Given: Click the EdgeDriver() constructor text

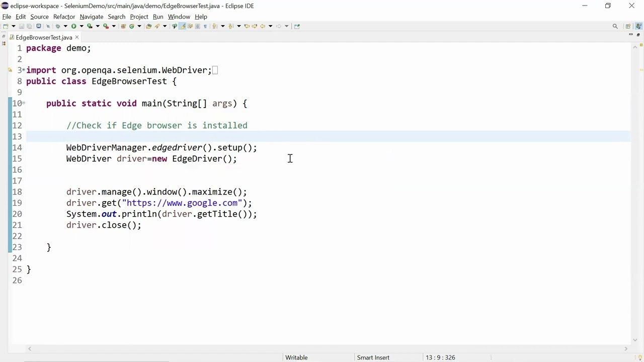Looking at the screenshot, I should pos(202,159).
